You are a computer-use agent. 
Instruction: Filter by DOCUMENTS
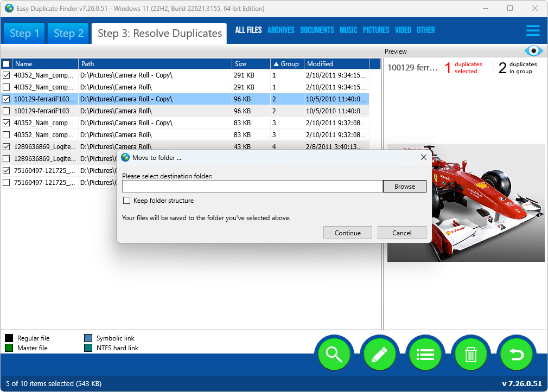(317, 30)
